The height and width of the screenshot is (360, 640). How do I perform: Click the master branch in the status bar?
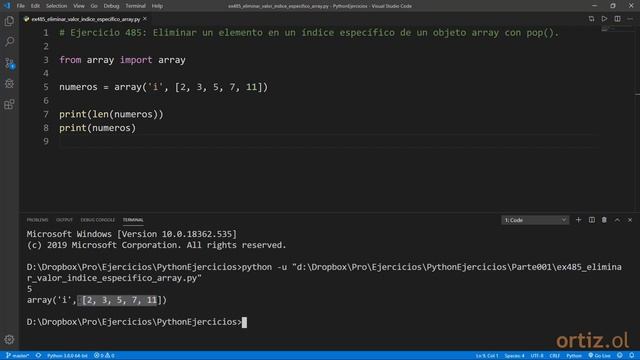(x=18, y=356)
